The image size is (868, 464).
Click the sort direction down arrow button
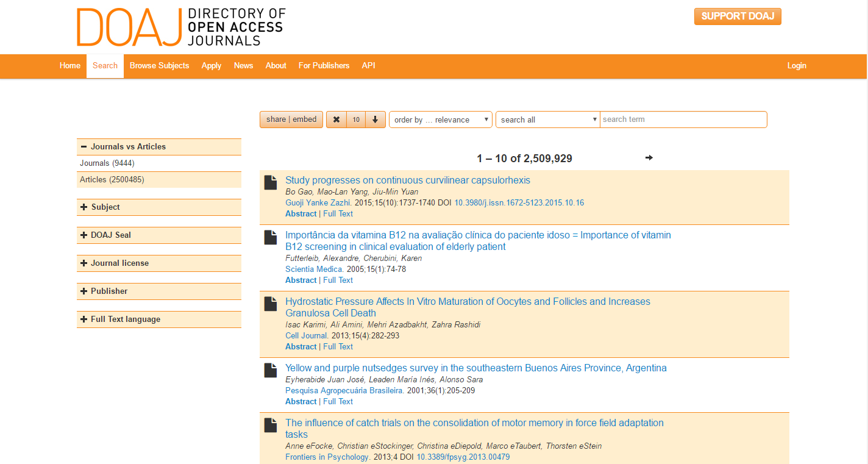(375, 120)
